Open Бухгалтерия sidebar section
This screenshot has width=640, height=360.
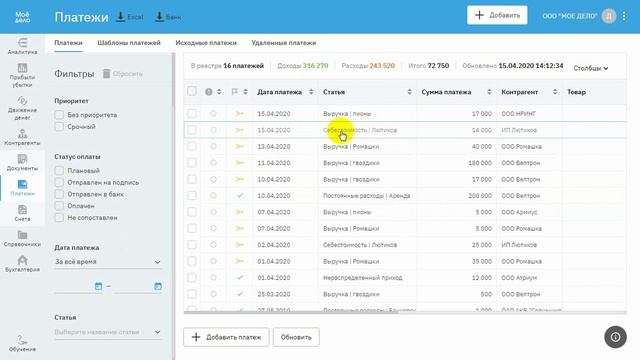(x=22, y=264)
